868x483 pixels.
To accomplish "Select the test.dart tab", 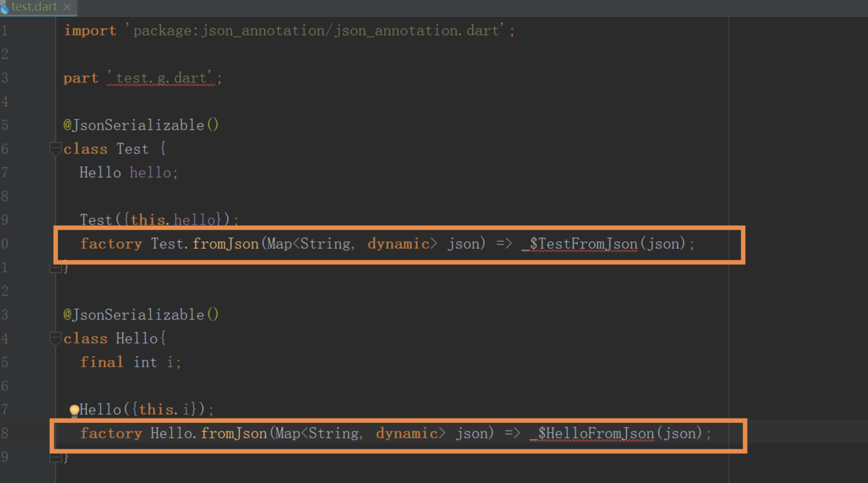I will pyautogui.click(x=34, y=7).
